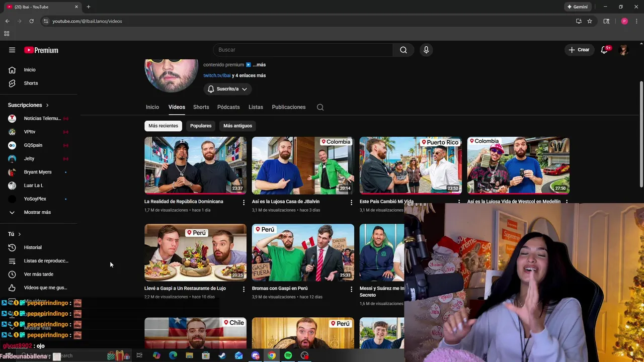
Task: Focus the Buscar search field
Action: point(303,50)
